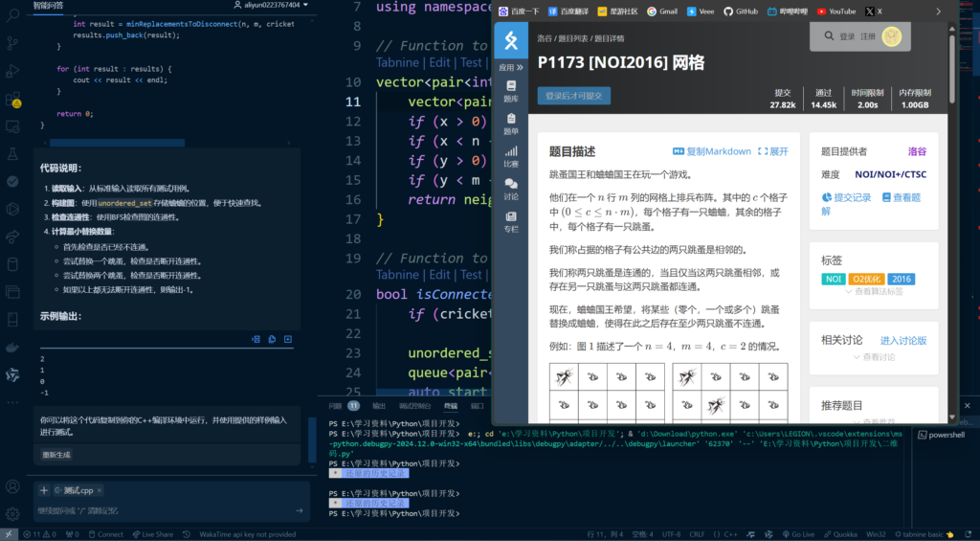Open the 讨论 discussion sidebar icon
This screenshot has height=541, width=980.
click(x=511, y=188)
